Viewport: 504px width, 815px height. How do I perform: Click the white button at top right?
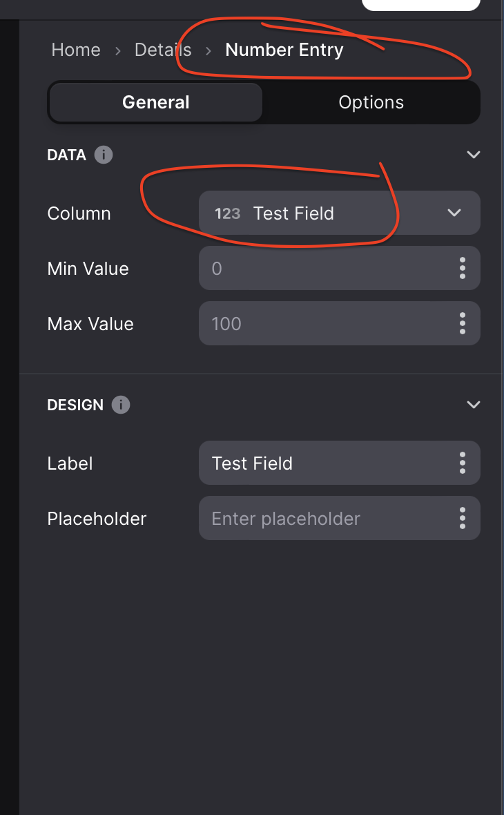click(x=420, y=5)
